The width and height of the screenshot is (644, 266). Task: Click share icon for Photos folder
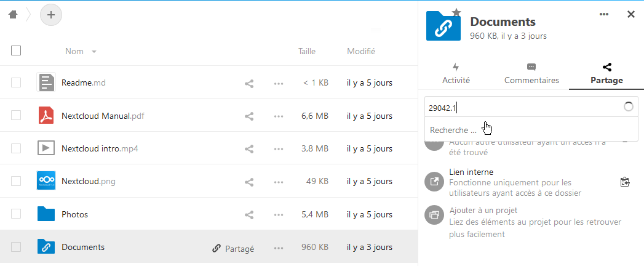(x=249, y=215)
